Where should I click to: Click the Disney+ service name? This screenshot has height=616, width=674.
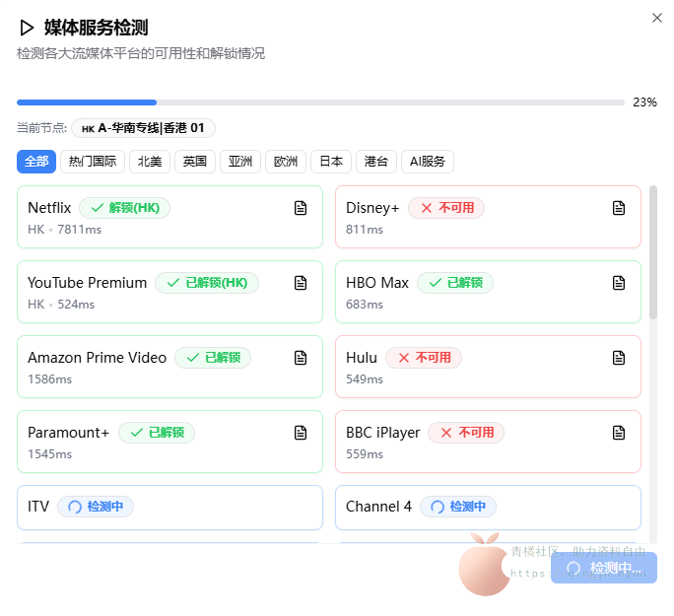[x=372, y=208]
